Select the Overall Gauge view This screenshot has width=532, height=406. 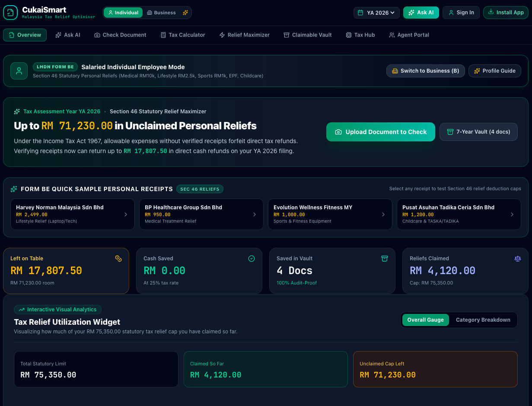coord(425,320)
